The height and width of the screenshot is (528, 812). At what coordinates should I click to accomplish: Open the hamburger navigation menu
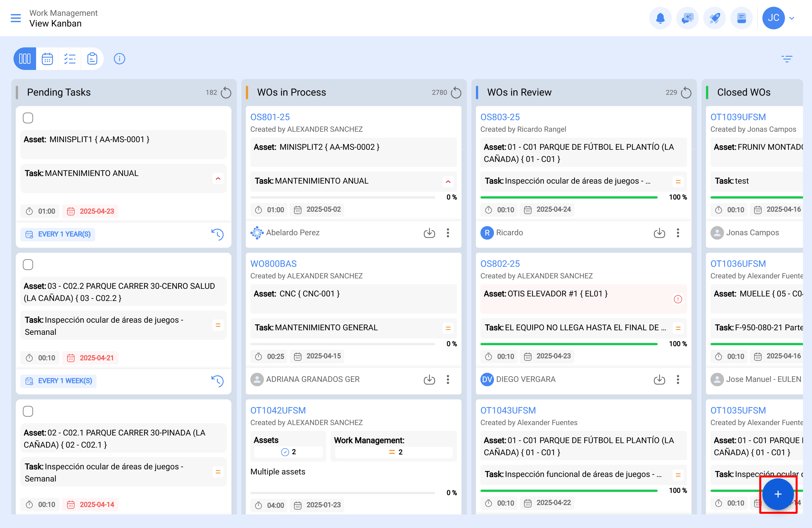pos(16,18)
